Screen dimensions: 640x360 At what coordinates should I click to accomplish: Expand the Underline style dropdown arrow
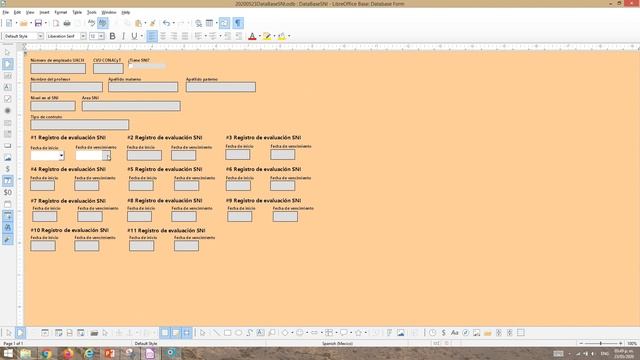coord(142,36)
